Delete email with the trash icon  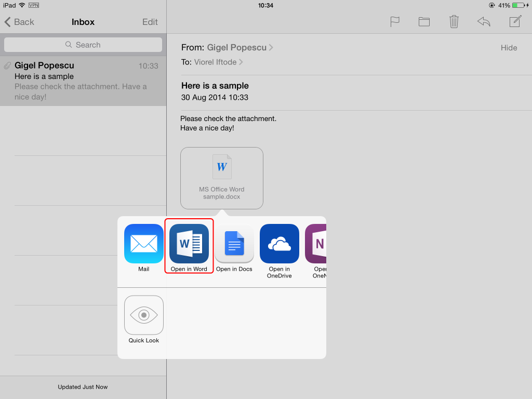(454, 22)
